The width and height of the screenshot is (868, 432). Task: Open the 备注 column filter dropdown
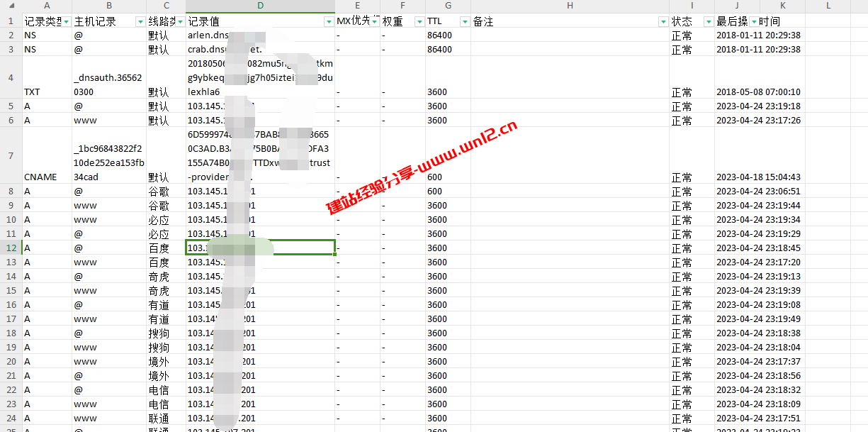click(x=663, y=22)
